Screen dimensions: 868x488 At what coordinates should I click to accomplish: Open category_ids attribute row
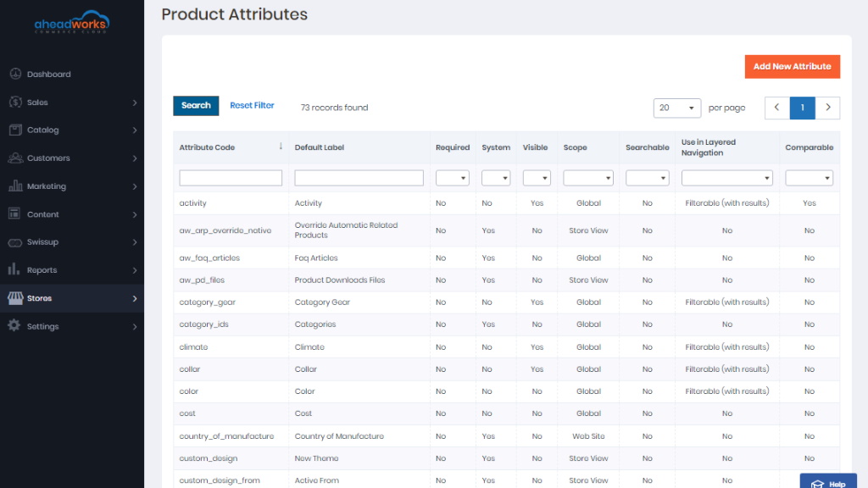(507, 324)
